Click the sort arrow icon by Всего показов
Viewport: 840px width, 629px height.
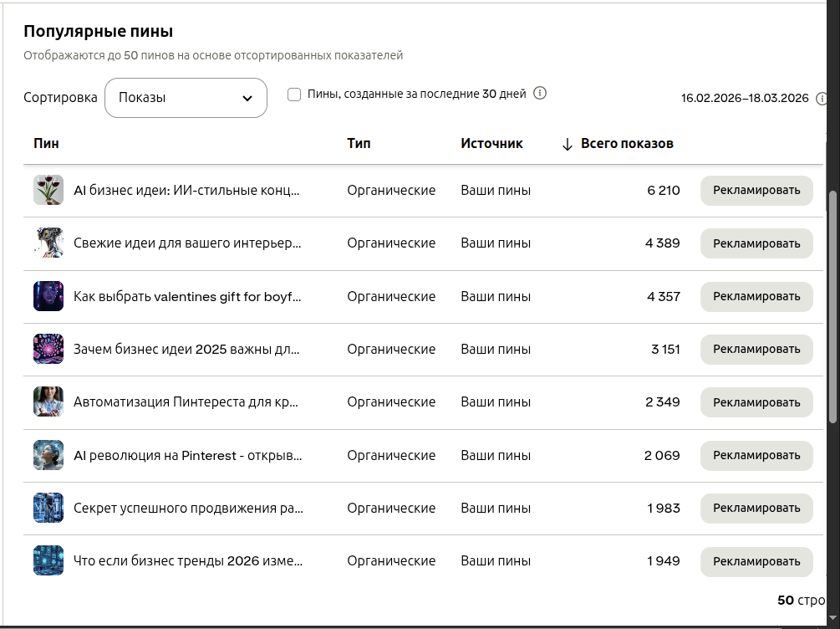click(x=567, y=144)
